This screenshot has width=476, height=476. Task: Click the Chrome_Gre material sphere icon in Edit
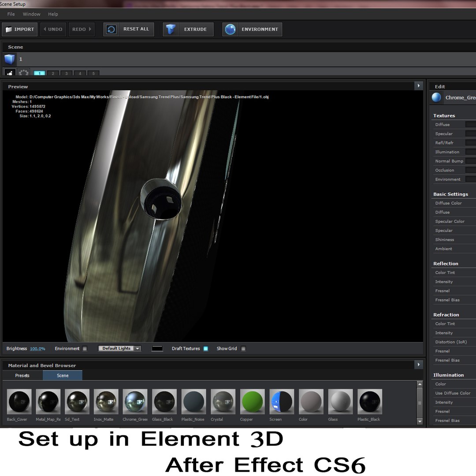(436, 97)
